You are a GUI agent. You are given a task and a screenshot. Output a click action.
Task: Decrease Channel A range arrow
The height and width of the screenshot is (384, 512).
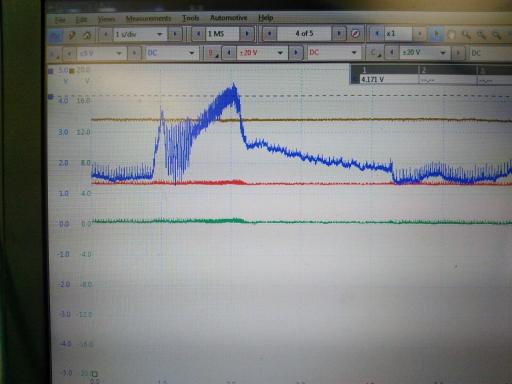[x=69, y=54]
